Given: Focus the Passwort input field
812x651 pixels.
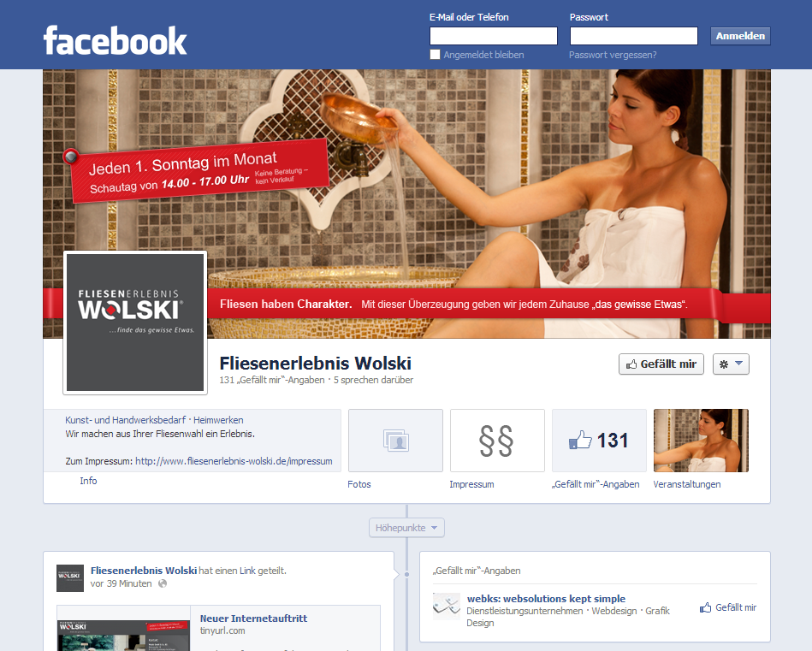Looking at the screenshot, I should pyautogui.click(x=634, y=36).
